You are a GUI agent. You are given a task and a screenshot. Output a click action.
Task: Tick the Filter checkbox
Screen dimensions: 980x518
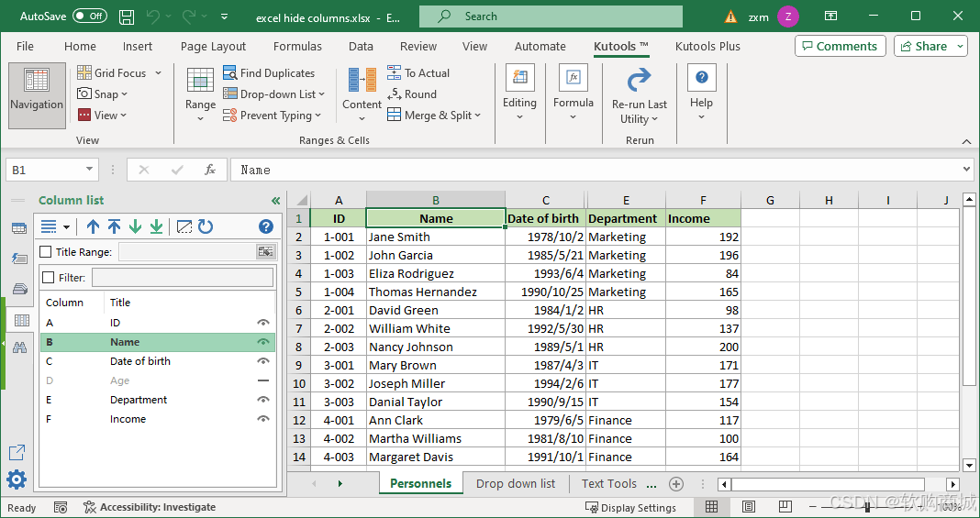[48, 277]
